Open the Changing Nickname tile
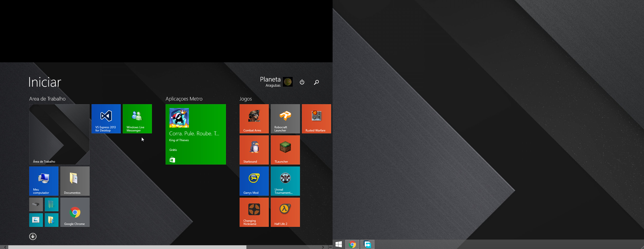 254,212
